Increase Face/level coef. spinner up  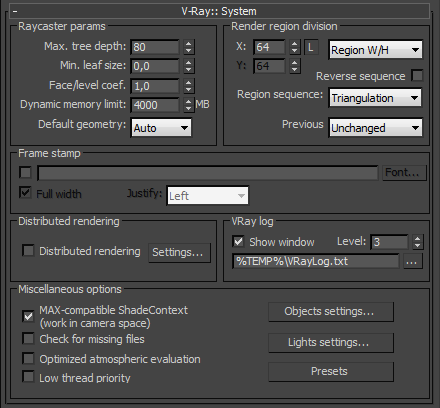[189, 83]
